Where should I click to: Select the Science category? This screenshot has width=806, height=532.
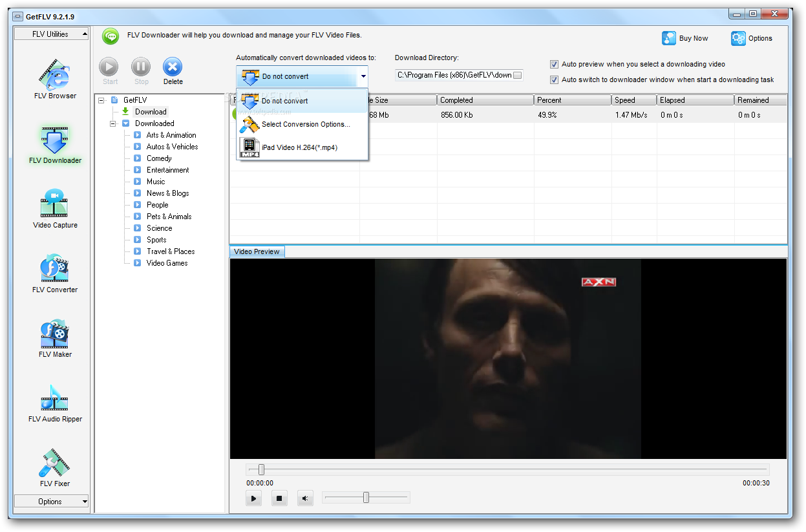[x=159, y=228]
